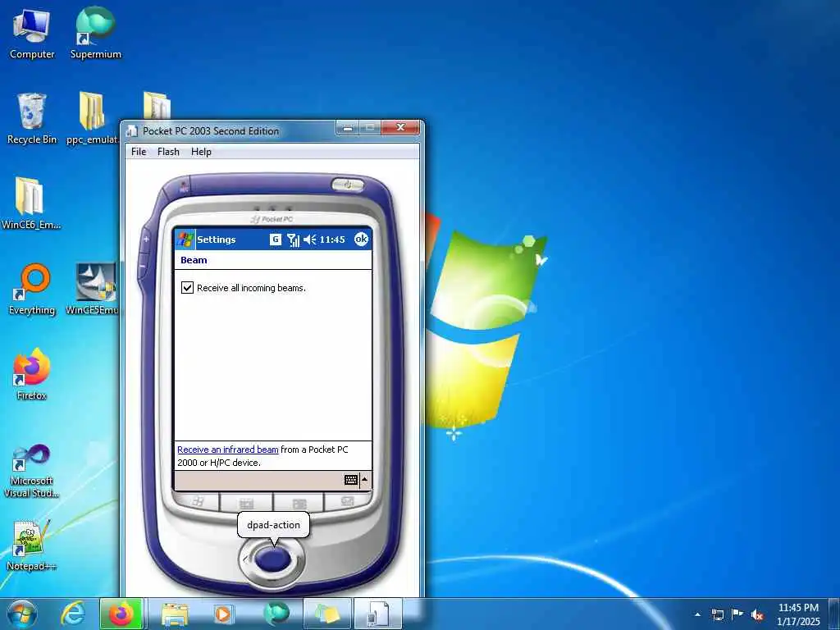The height and width of the screenshot is (630, 840).
Task: Tap the G connectivity icon in Pocket PC title bar
Action: (276, 240)
